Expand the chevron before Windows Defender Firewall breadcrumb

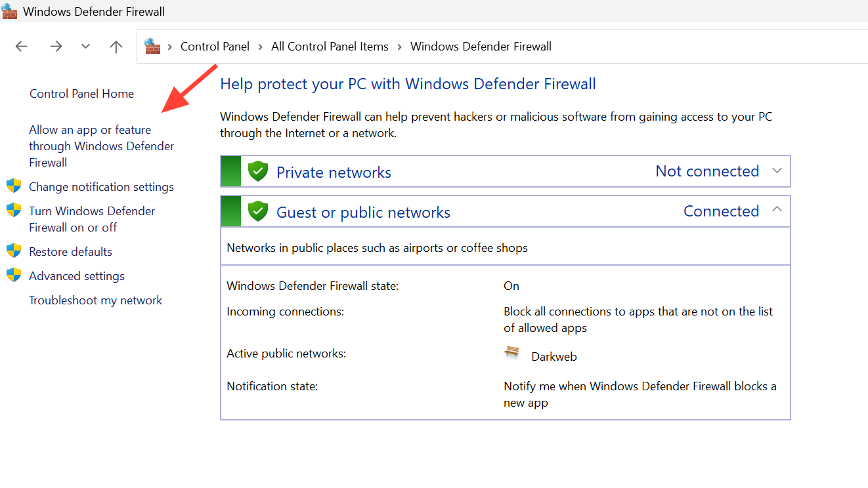tap(400, 47)
